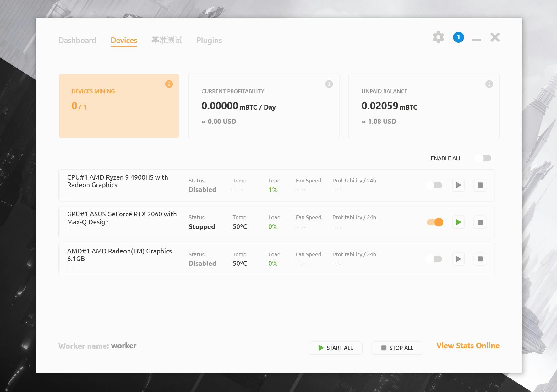Screen dimensions: 557x392
Task: Click the Unpaid Balance info icon
Action: 489,84
